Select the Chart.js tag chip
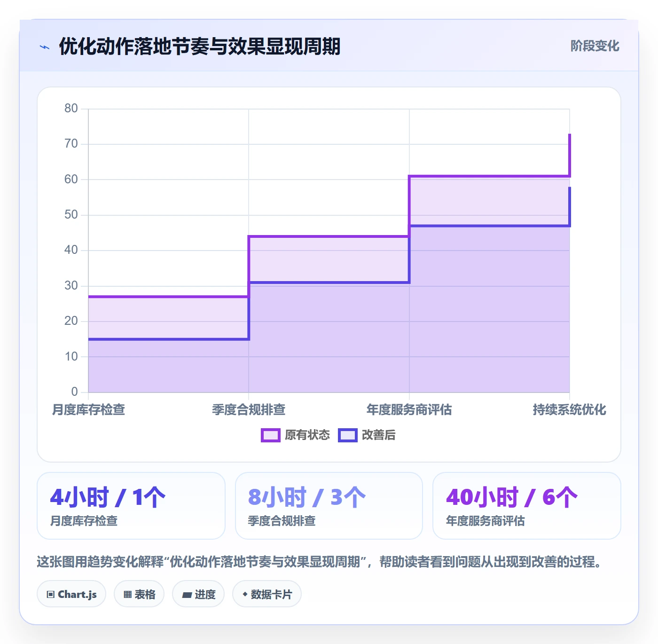Viewport: 658px width, 644px height. (71, 594)
